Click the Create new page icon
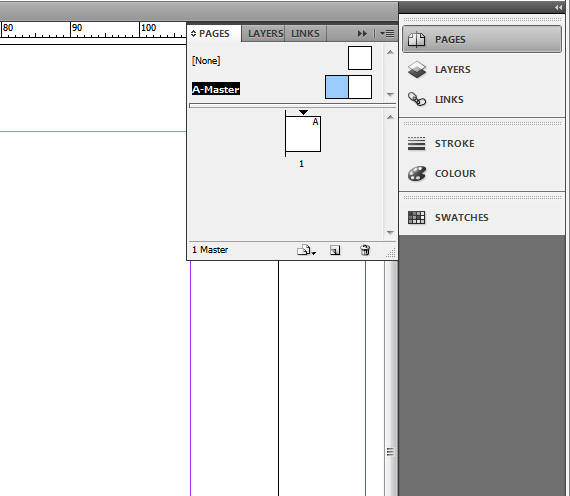The image size is (570, 496). 335,250
